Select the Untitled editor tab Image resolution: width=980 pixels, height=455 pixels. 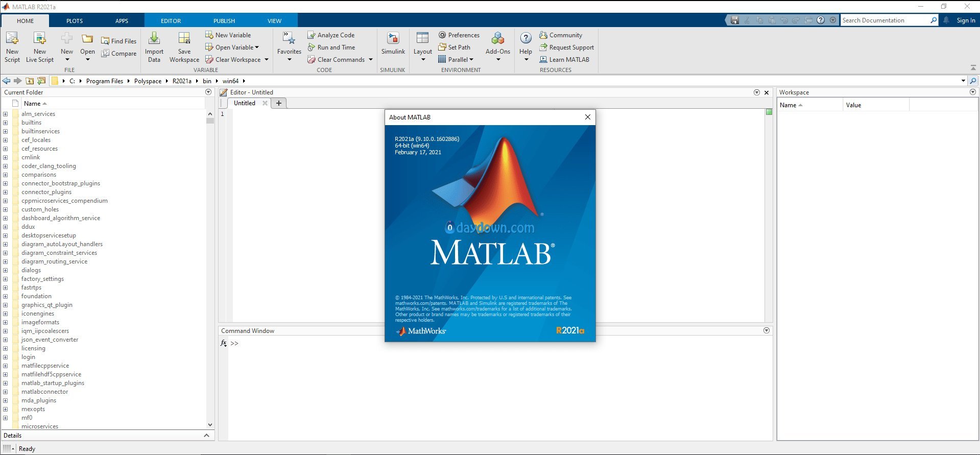245,103
